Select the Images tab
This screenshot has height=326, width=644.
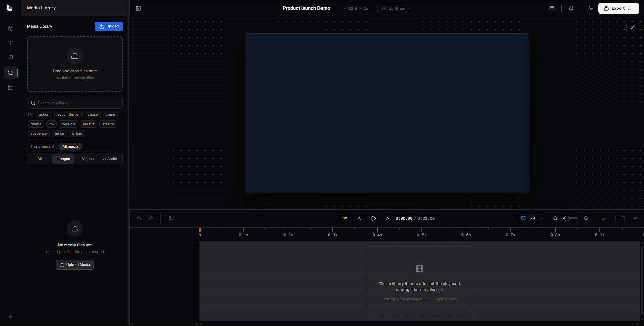(63, 159)
